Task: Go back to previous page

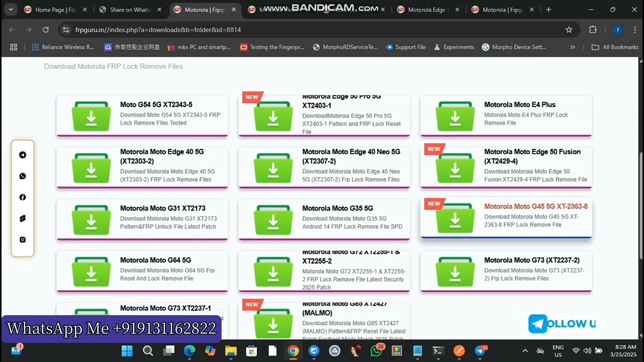Action: point(12,30)
